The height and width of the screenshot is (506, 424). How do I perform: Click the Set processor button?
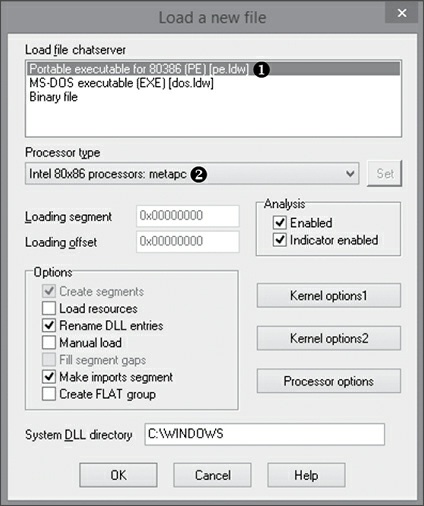(385, 174)
